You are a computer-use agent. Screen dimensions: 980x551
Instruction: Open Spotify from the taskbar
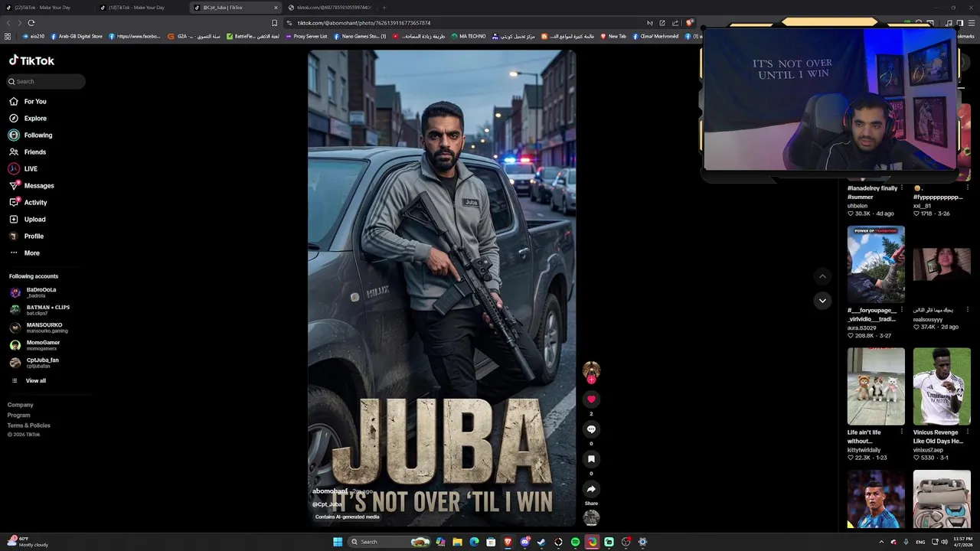(x=575, y=542)
